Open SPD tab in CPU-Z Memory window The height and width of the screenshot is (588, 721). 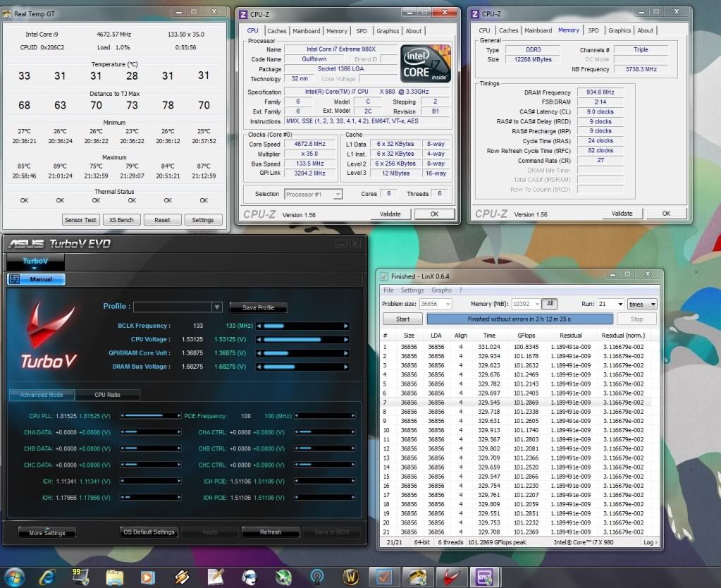(x=593, y=30)
